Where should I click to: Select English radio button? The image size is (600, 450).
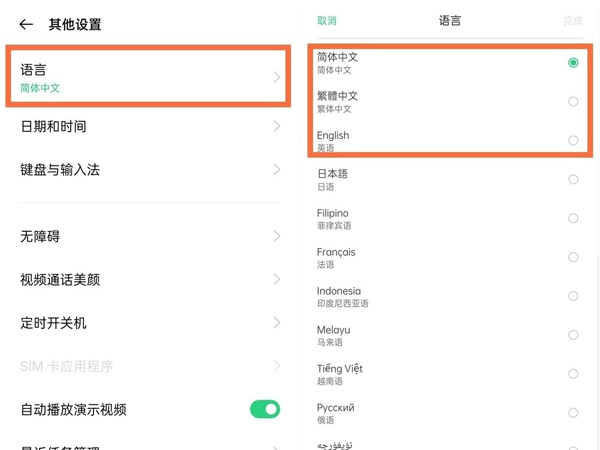click(x=573, y=140)
